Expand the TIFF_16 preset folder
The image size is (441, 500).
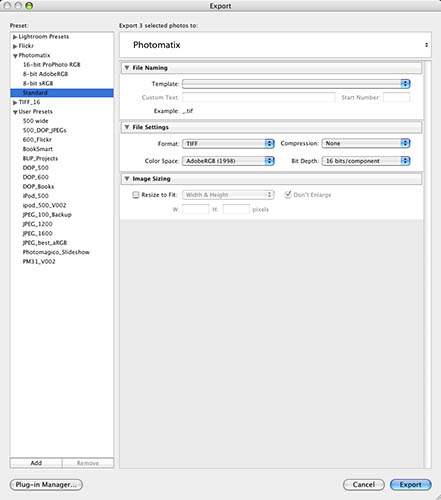click(15, 102)
